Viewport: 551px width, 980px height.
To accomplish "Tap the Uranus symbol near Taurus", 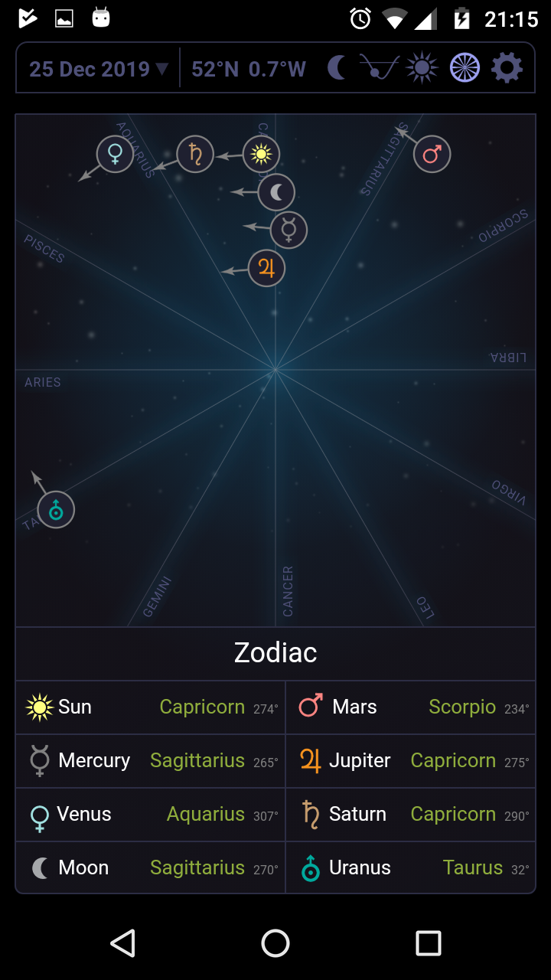I will [x=56, y=510].
